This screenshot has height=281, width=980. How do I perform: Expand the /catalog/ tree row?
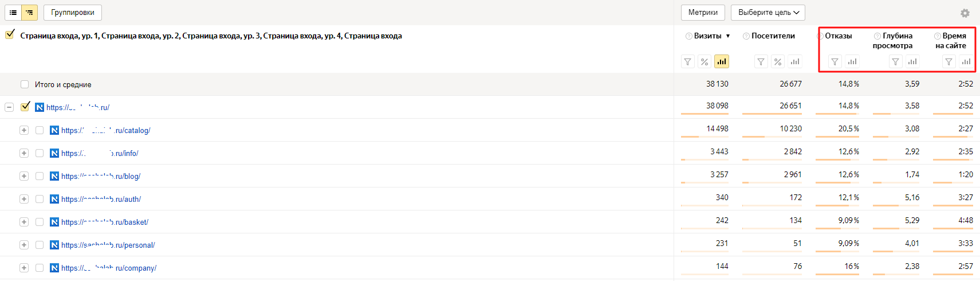(x=24, y=130)
